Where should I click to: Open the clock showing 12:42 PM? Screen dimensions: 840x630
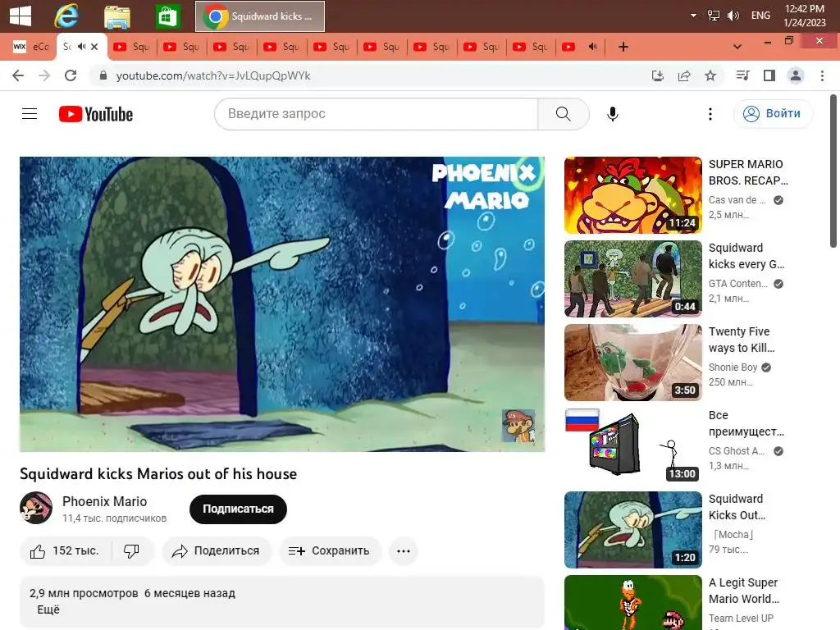(x=804, y=16)
